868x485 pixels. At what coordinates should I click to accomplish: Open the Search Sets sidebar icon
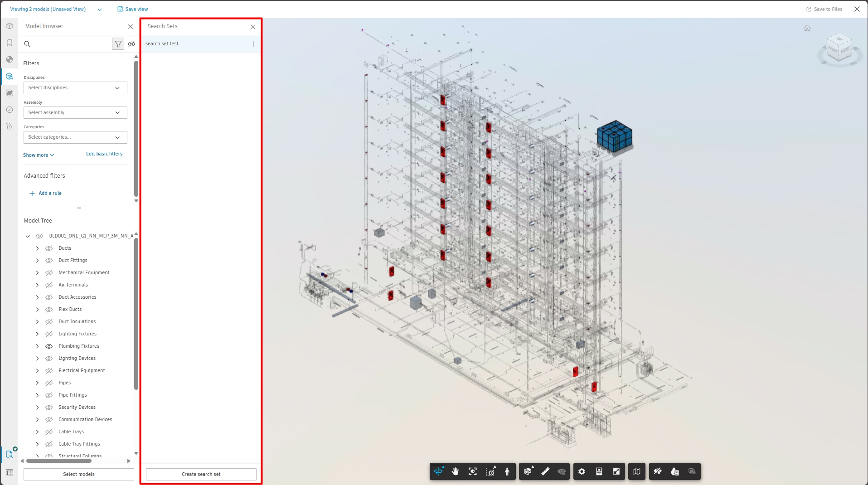pyautogui.click(x=10, y=454)
